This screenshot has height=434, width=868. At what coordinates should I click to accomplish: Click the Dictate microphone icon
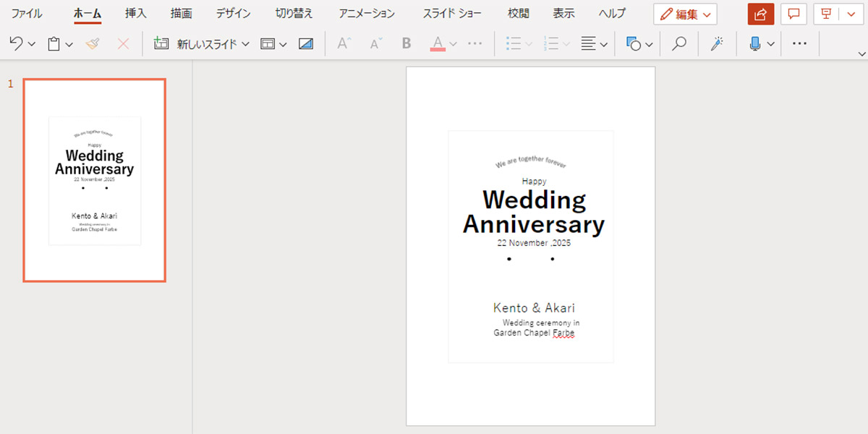coord(755,44)
